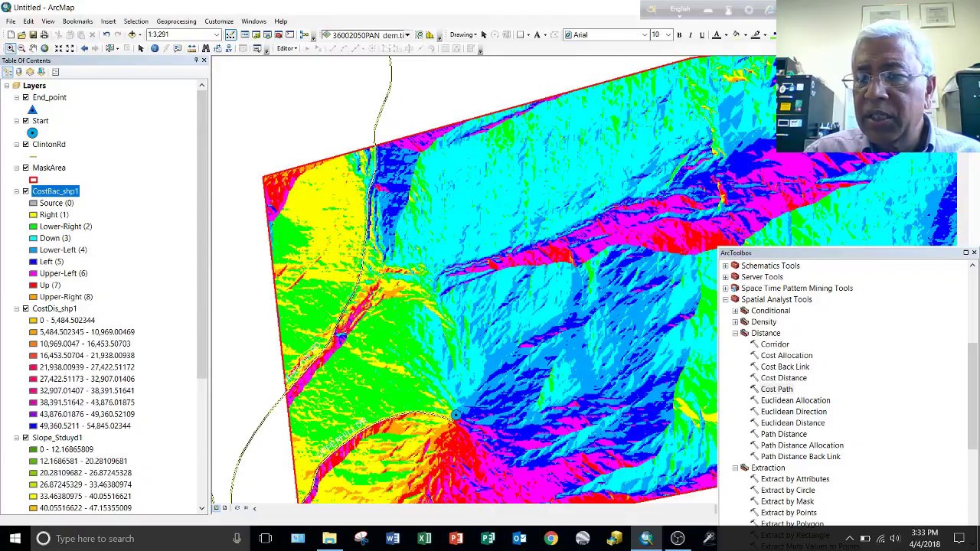Open the Geoprocessing menu
The width and height of the screenshot is (980, 551).
click(x=176, y=21)
